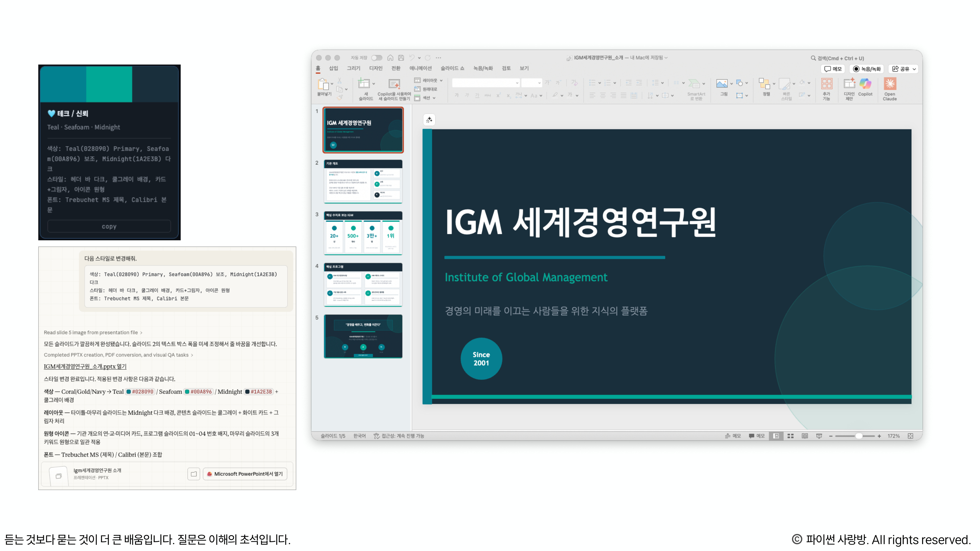Click the Microsoft PowerPoint에서 열기 button
Screen dimensions: 980x551
(245, 474)
